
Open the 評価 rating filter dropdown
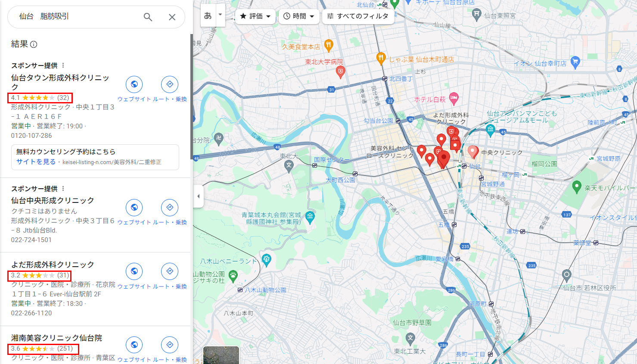click(x=255, y=16)
